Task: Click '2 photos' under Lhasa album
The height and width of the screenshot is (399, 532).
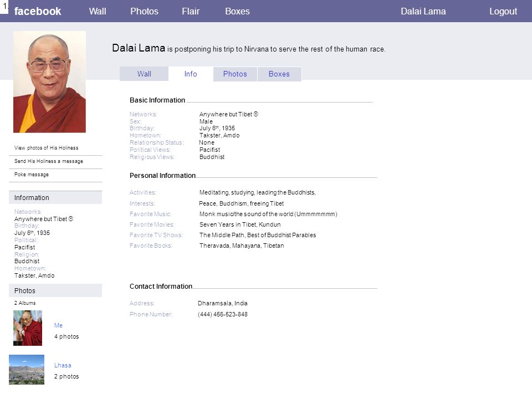Action: [x=66, y=377]
